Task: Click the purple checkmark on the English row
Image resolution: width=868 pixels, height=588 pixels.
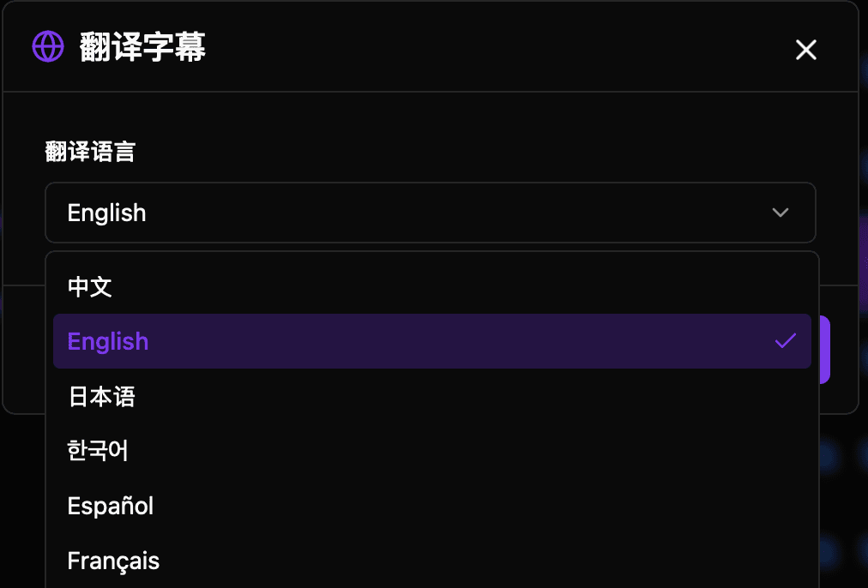Action: tap(785, 341)
